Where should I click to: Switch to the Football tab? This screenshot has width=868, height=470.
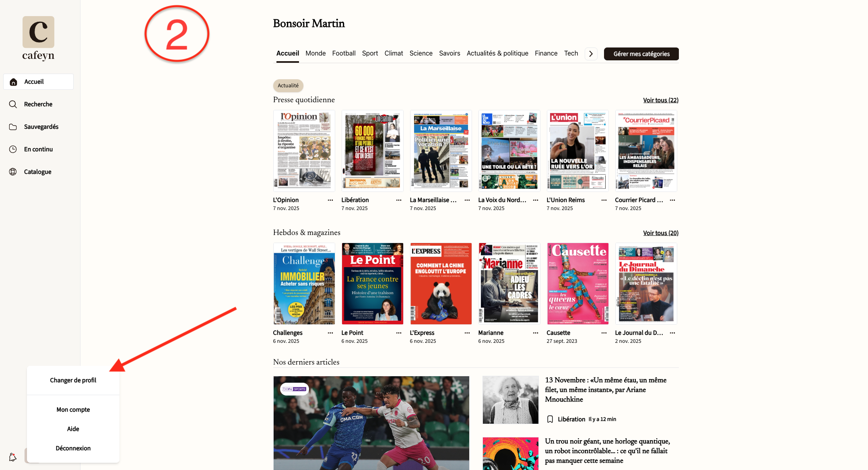click(344, 53)
